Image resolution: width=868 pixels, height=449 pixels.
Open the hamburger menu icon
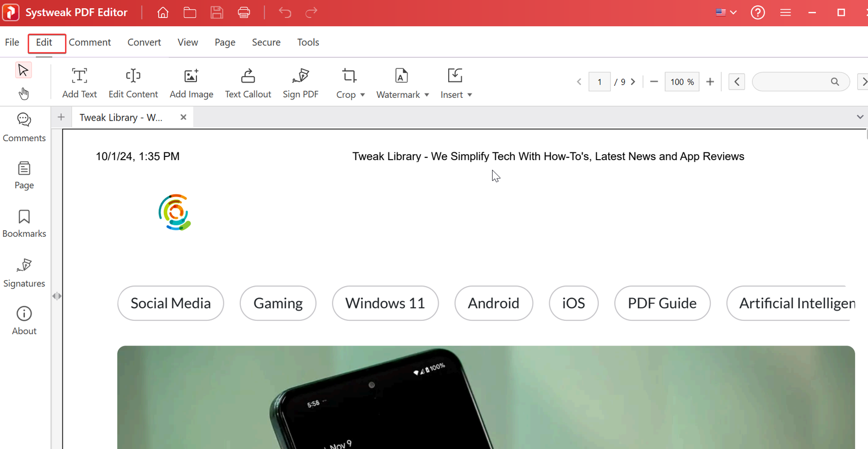tap(785, 12)
